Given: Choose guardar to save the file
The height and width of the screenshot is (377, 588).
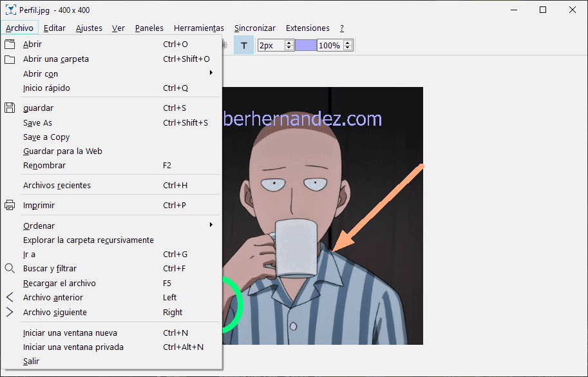Looking at the screenshot, I should [111, 108].
